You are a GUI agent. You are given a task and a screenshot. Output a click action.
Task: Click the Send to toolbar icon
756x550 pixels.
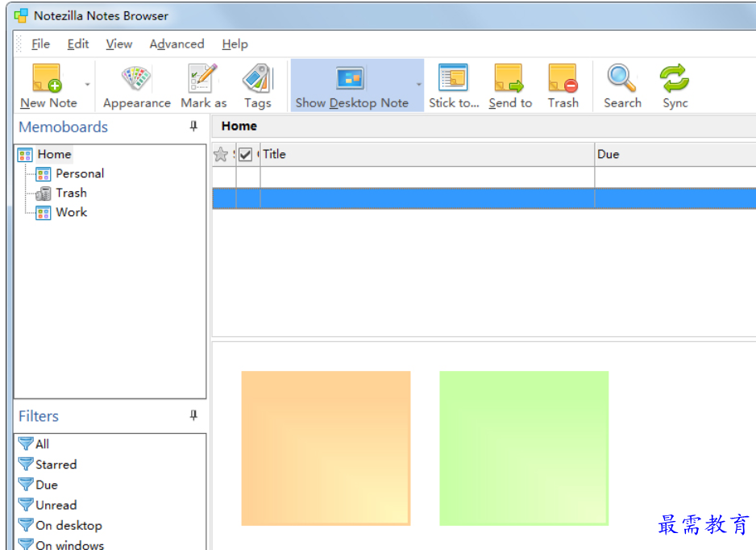point(509,78)
